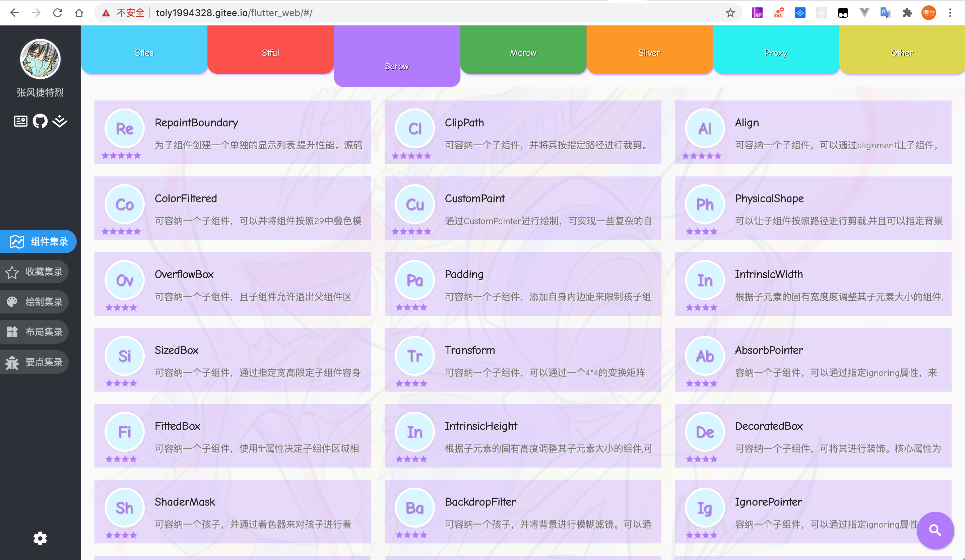This screenshot has width=965, height=560.
Task: Open the browser extensions puzzle icon
Action: click(907, 13)
